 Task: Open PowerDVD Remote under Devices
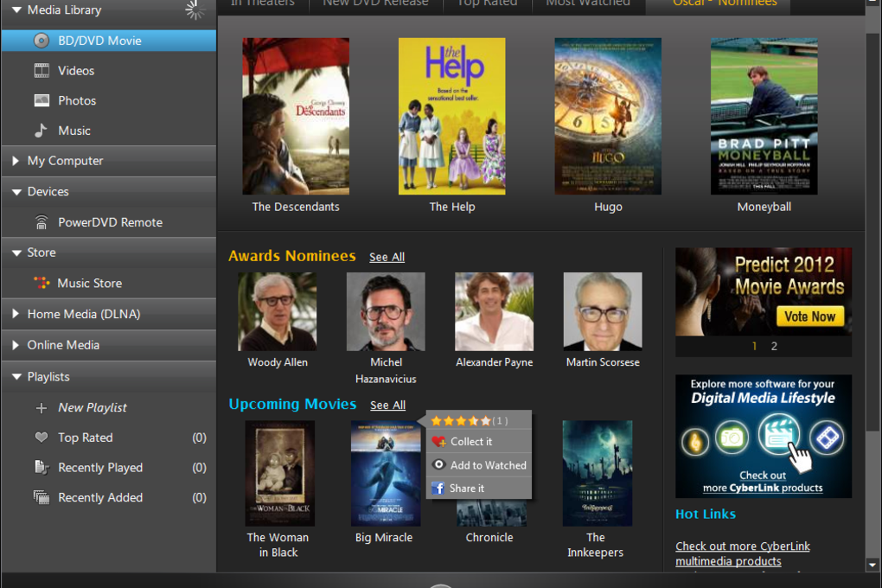pos(109,222)
